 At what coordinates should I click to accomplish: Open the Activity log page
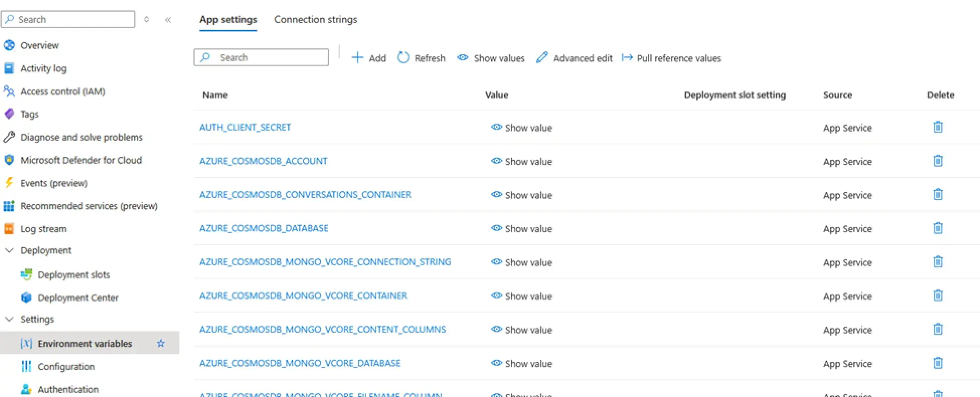point(43,68)
